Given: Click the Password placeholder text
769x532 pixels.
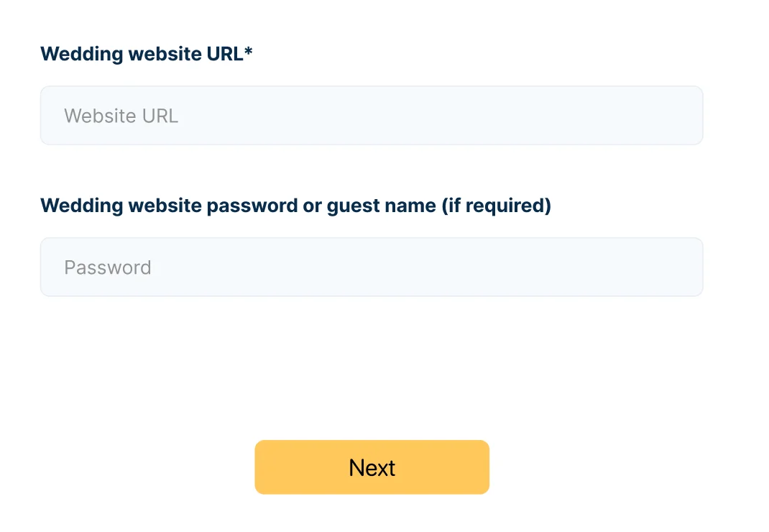Looking at the screenshot, I should (107, 267).
